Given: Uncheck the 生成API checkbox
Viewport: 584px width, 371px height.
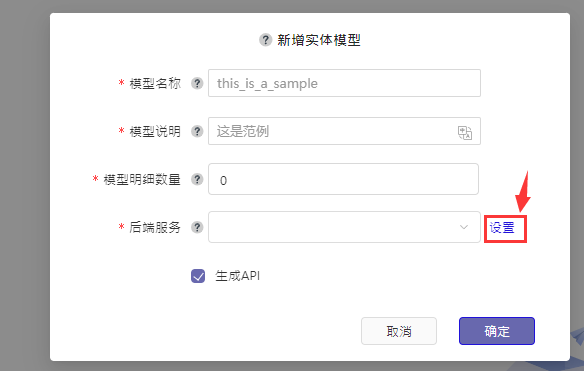Looking at the screenshot, I should [x=198, y=276].
